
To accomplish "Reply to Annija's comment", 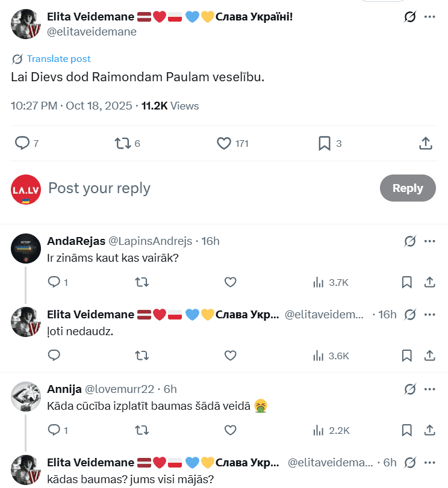I will (x=54, y=430).
